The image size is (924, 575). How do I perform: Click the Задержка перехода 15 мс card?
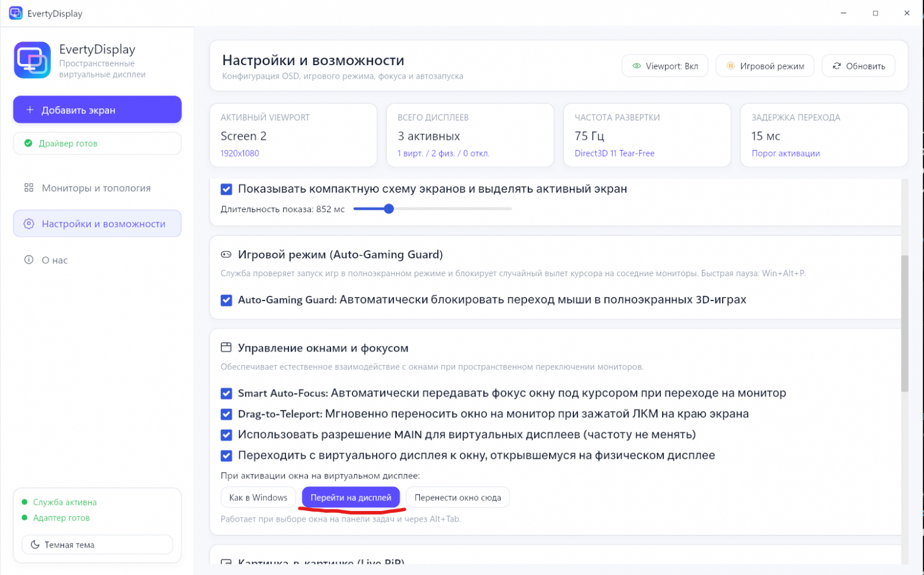click(824, 135)
